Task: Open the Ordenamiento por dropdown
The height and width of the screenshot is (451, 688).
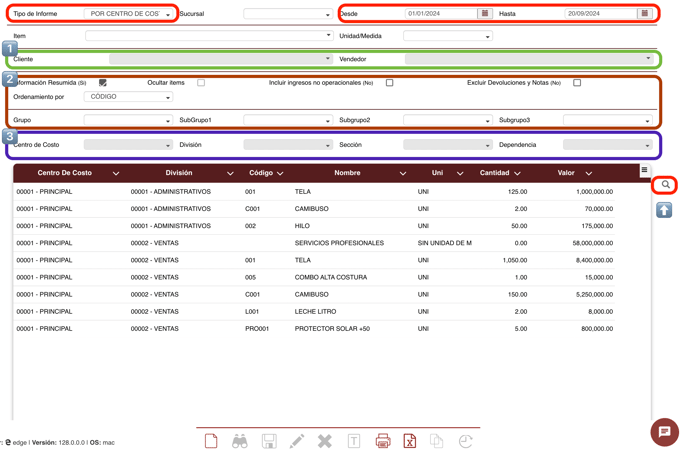Action: (128, 97)
